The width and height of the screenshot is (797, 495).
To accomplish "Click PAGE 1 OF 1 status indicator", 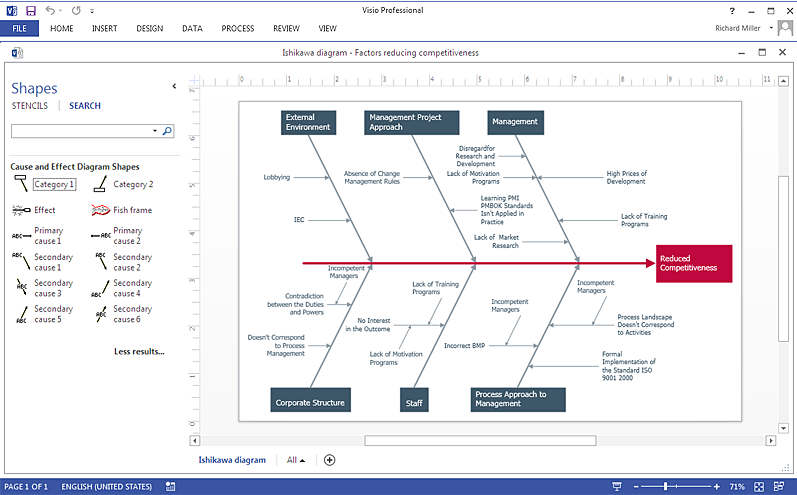I will click(x=26, y=487).
